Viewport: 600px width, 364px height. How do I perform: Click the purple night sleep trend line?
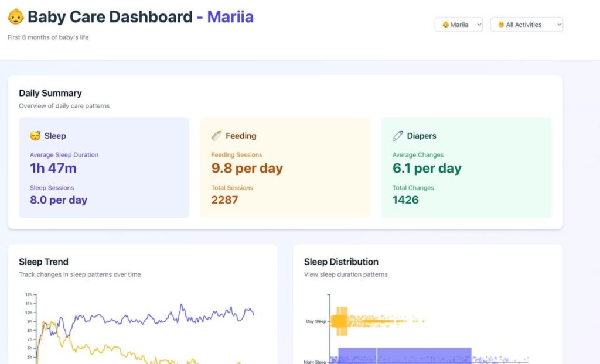(153, 318)
